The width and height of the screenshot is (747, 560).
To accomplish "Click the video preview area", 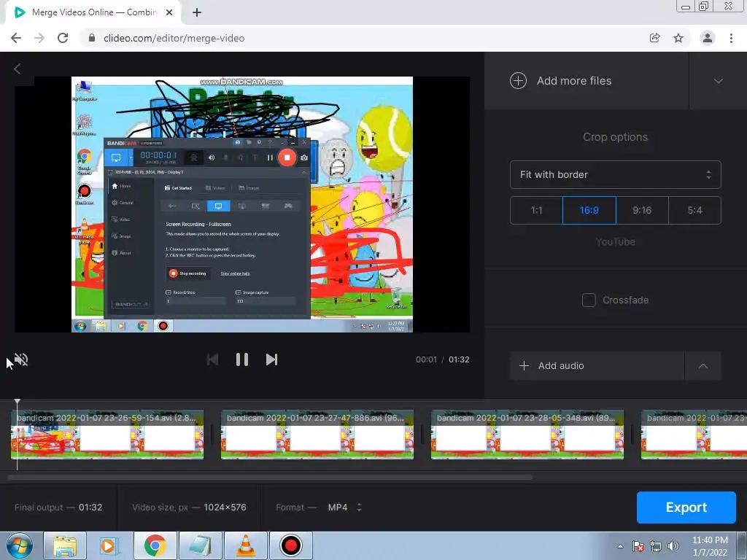I will point(242,204).
